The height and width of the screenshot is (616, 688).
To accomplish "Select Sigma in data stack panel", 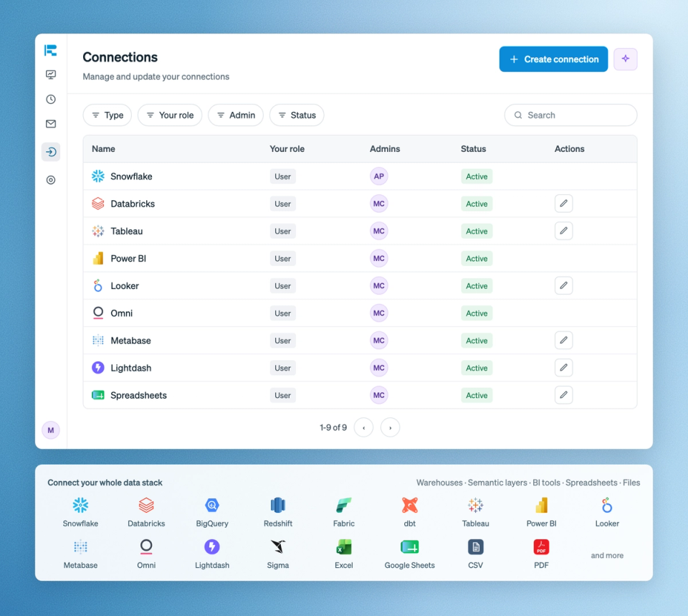I will pos(278,554).
